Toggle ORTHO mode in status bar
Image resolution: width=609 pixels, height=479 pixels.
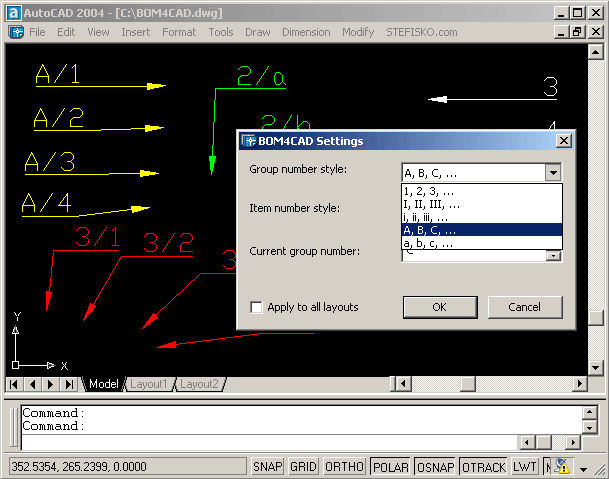344,466
